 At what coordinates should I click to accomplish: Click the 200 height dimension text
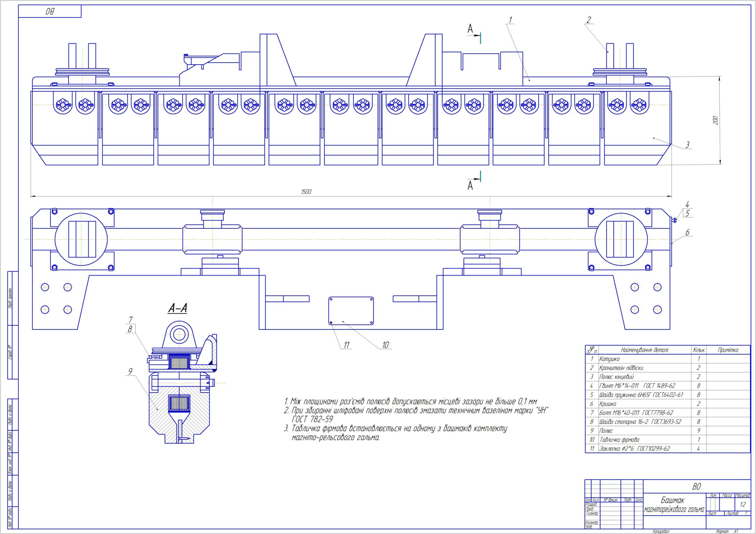pyautogui.click(x=715, y=120)
